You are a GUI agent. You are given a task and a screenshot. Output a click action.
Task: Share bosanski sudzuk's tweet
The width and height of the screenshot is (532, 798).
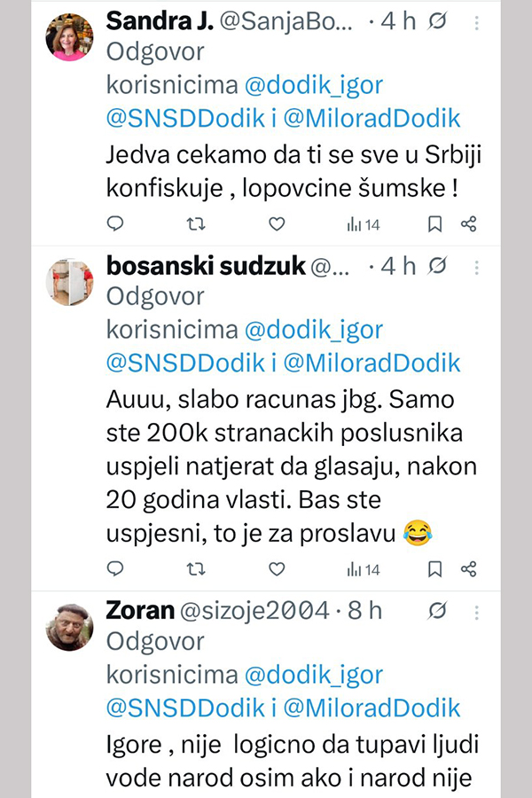coord(469,568)
